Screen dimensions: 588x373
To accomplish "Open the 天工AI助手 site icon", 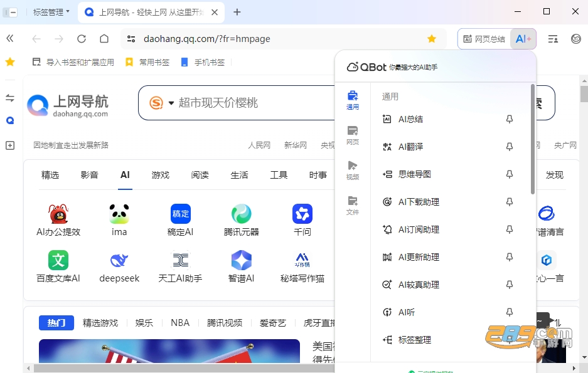I will [180, 260].
